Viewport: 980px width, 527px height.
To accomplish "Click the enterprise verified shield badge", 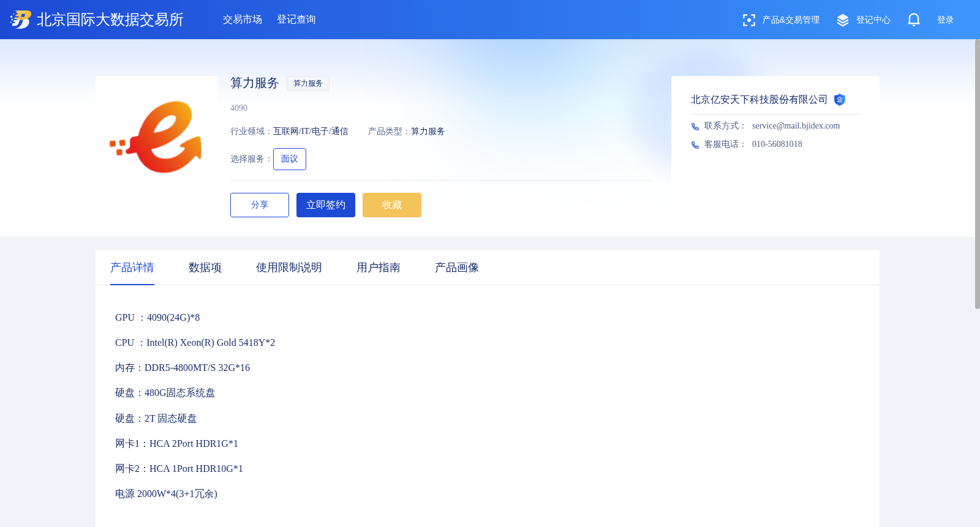I will coord(840,100).
